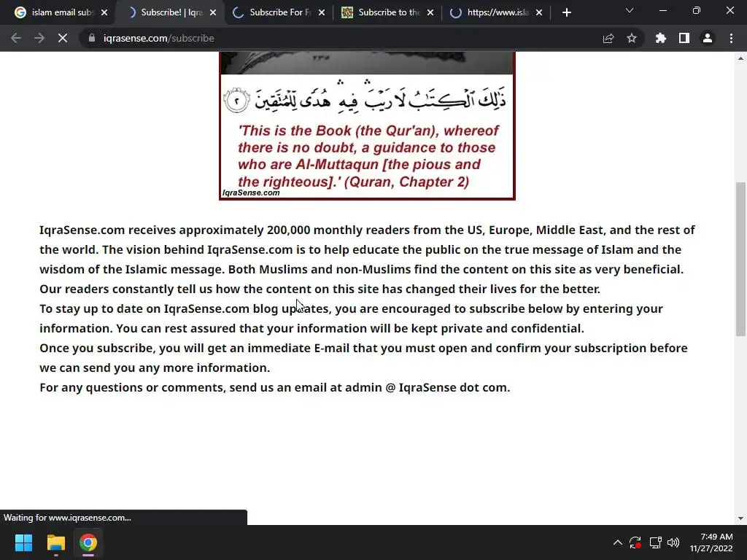Close the 'Subscribe For Fr' tab
This screenshot has height=560, width=747.
point(322,12)
